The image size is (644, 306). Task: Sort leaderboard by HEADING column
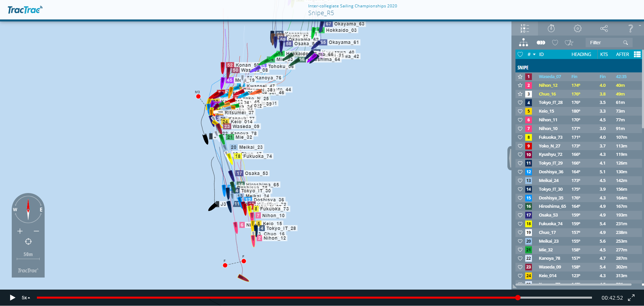tap(581, 54)
